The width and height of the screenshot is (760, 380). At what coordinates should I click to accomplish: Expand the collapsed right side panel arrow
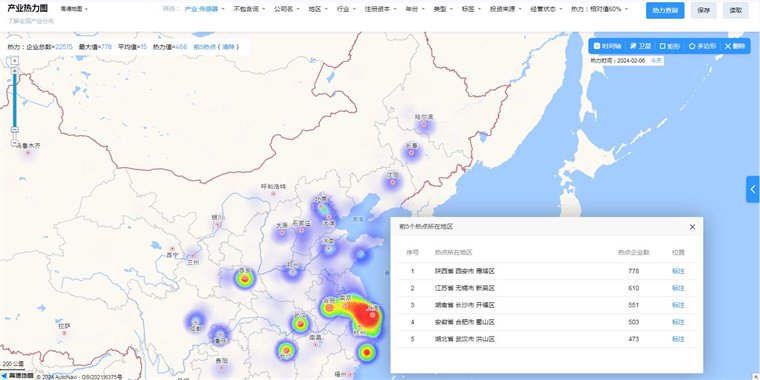point(753,190)
